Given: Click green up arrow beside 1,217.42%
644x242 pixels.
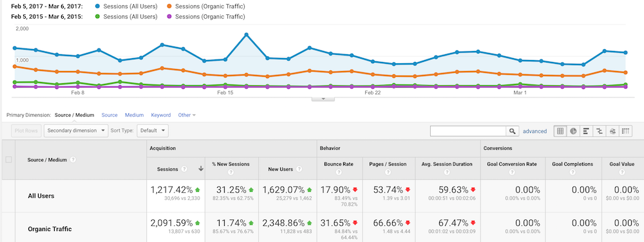Looking at the screenshot, I should (197, 190).
